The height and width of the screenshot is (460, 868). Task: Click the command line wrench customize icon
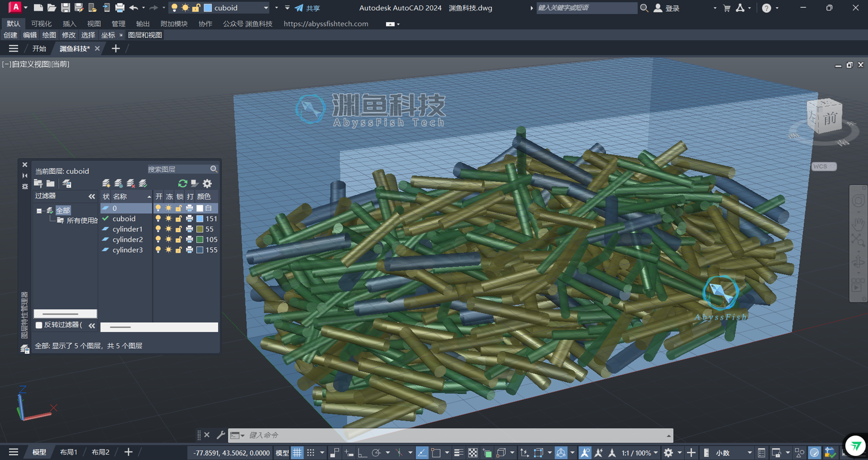tap(221, 435)
